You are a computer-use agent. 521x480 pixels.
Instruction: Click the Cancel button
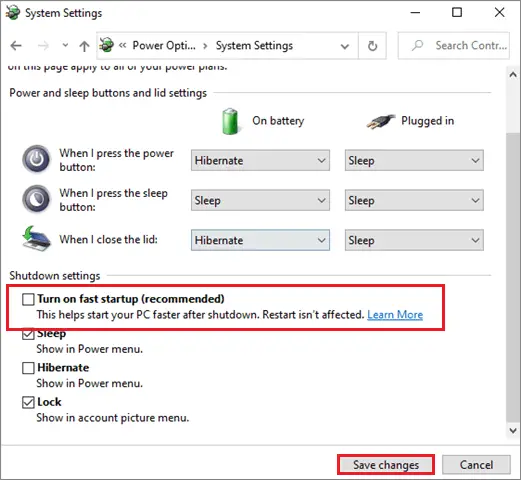point(476,465)
